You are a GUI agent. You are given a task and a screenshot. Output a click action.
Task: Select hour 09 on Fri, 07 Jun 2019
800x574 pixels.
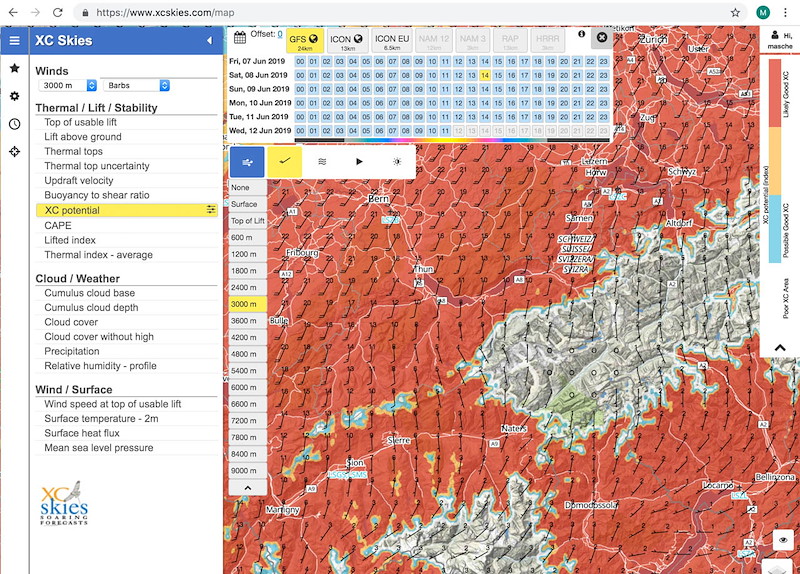419,61
